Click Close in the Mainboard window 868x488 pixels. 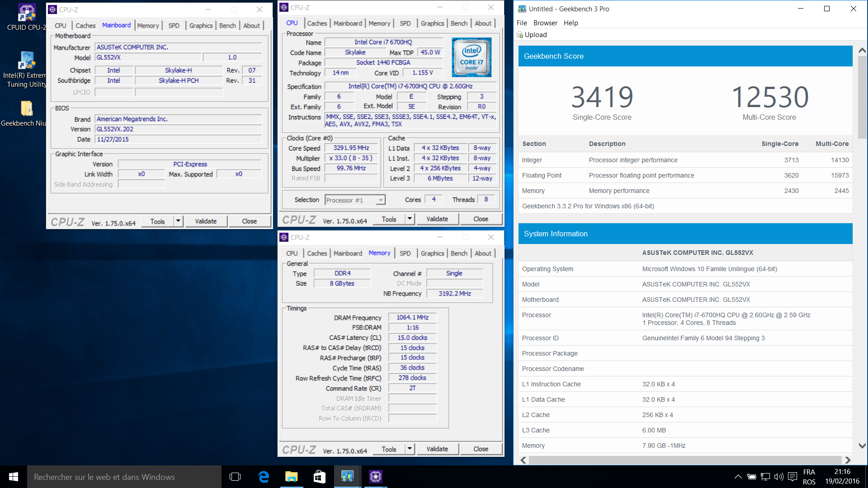click(x=249, y=221)
